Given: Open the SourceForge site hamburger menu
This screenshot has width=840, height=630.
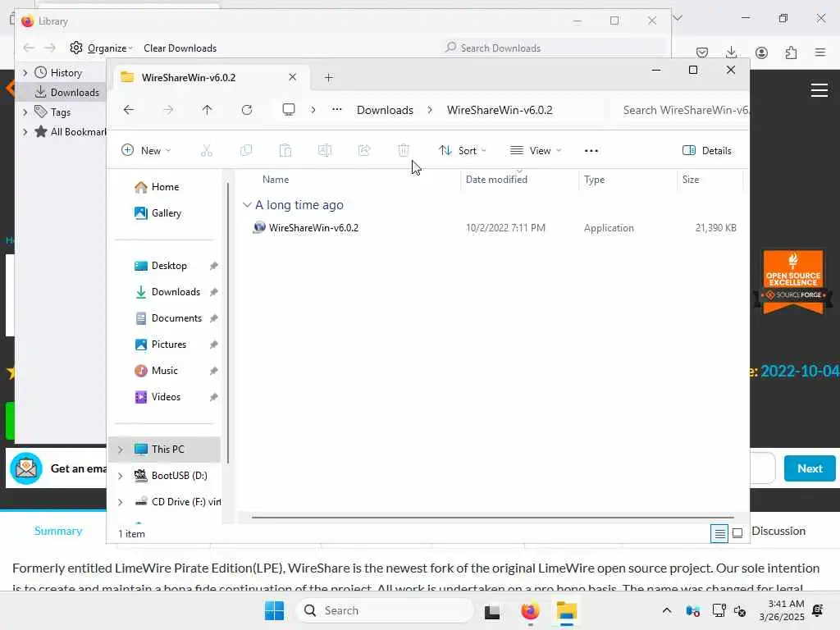Looking at the screenshot, I should 819,90.
